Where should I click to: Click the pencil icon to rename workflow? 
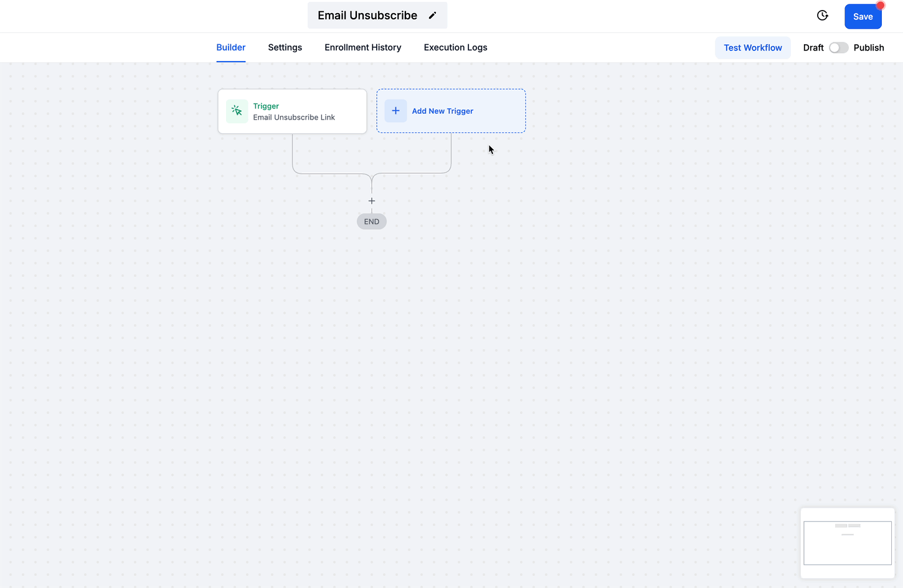(x=433, y=16)
